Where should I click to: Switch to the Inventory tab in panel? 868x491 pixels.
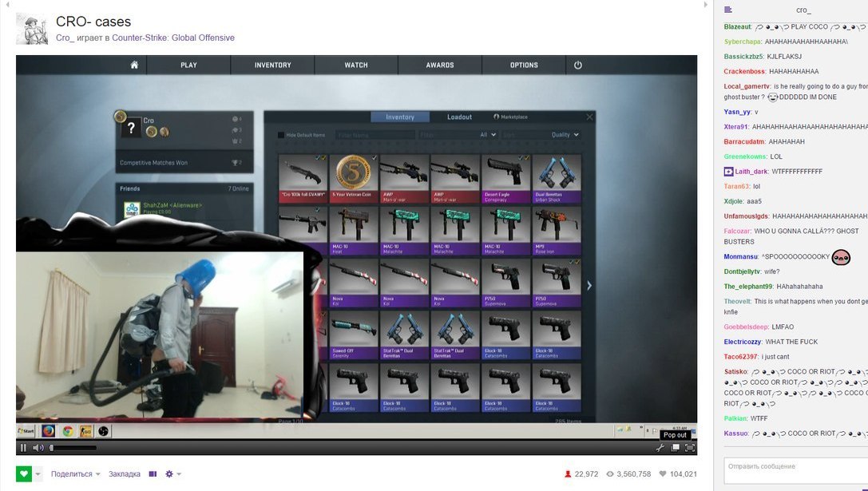[x=400, y=117]
